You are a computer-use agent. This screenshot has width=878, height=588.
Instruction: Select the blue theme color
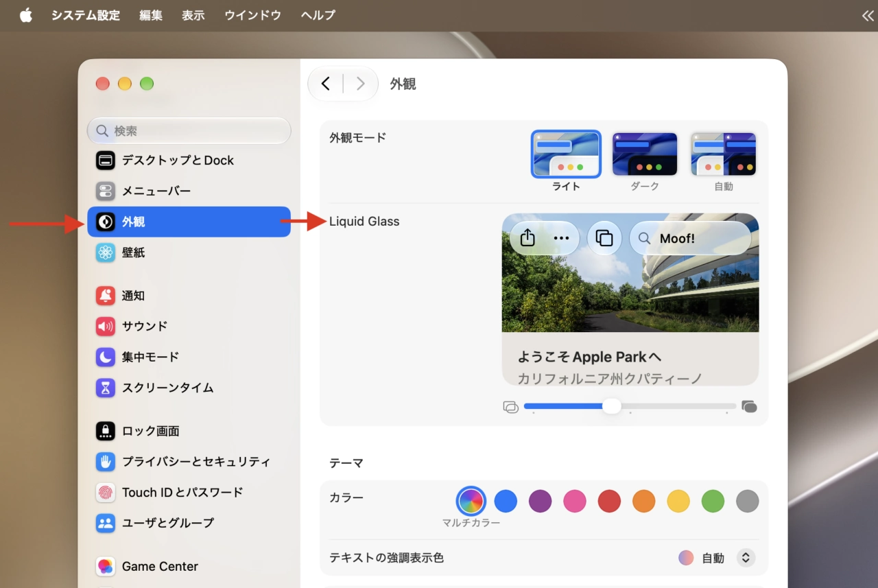506,501
